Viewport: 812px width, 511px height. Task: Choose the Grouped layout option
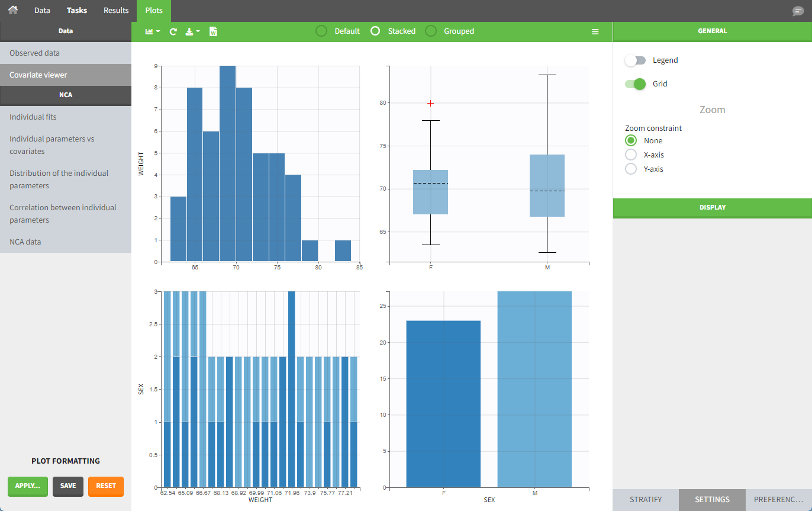coord(431,31)
